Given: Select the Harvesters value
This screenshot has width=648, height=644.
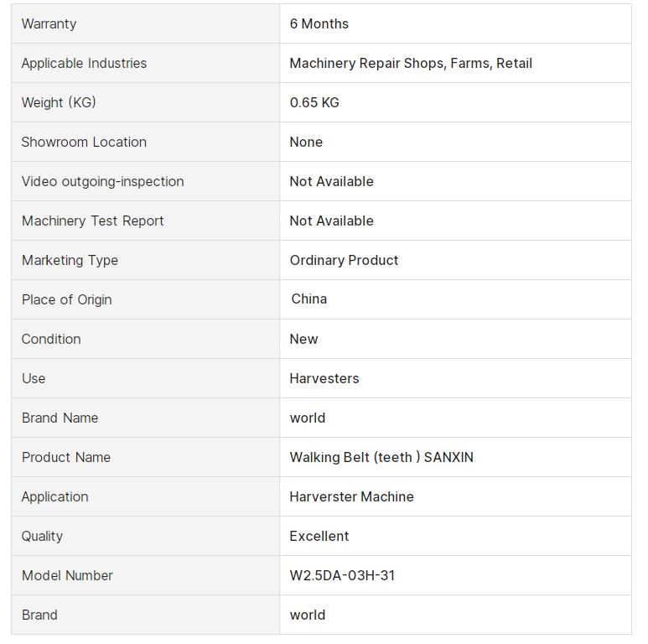Looking at the screenshot, I should pos(324,378).
